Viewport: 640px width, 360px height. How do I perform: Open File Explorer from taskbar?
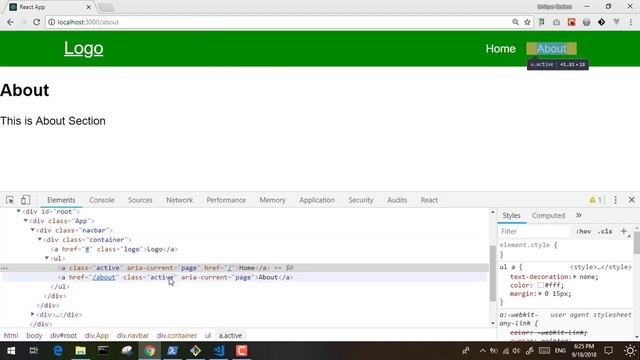[80, 351]
